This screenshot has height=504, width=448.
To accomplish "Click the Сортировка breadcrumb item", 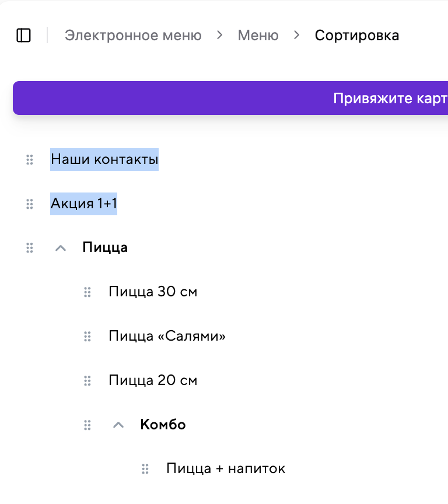I will tap(356, 36).
